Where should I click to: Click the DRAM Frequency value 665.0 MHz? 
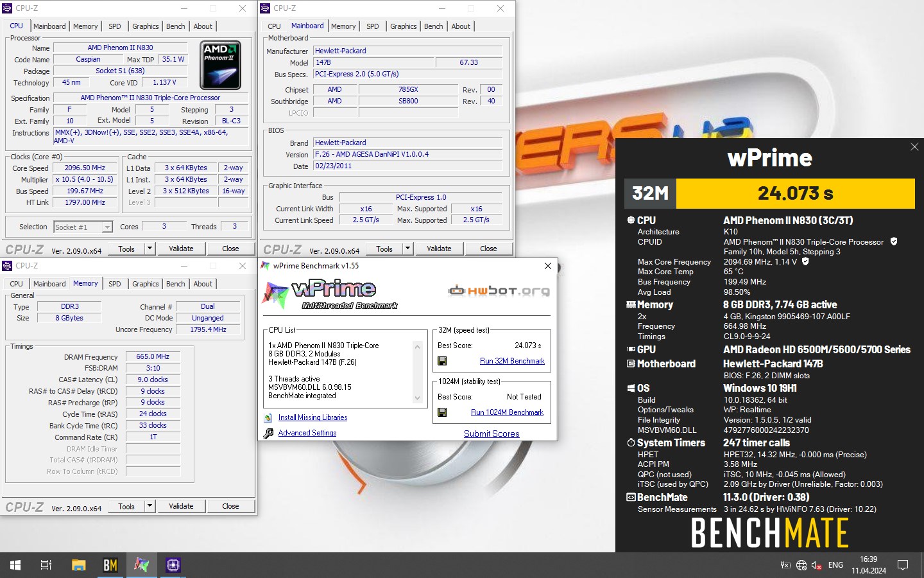pos(153,356)
